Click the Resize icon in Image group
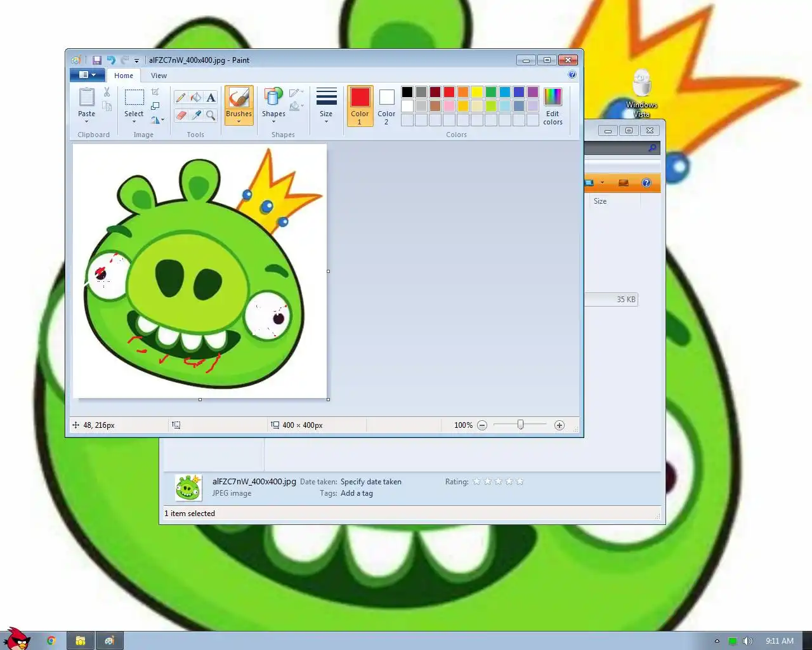The width and height of the screenshot is (812, 650). click(155, 106)
